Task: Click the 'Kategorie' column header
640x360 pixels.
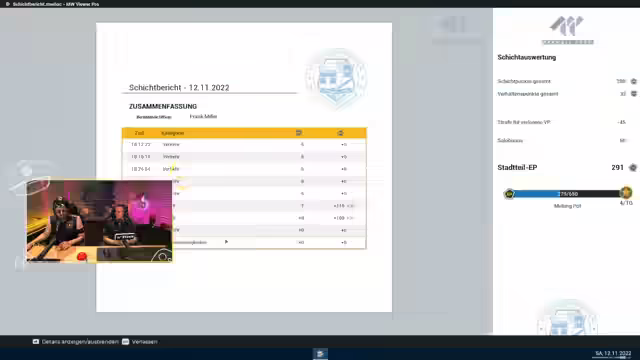Action: click(x=173, y=133)
